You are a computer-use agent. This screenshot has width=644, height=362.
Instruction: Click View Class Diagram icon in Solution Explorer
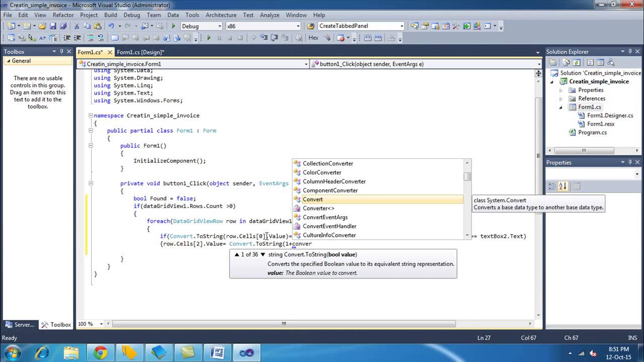(611, 62)
